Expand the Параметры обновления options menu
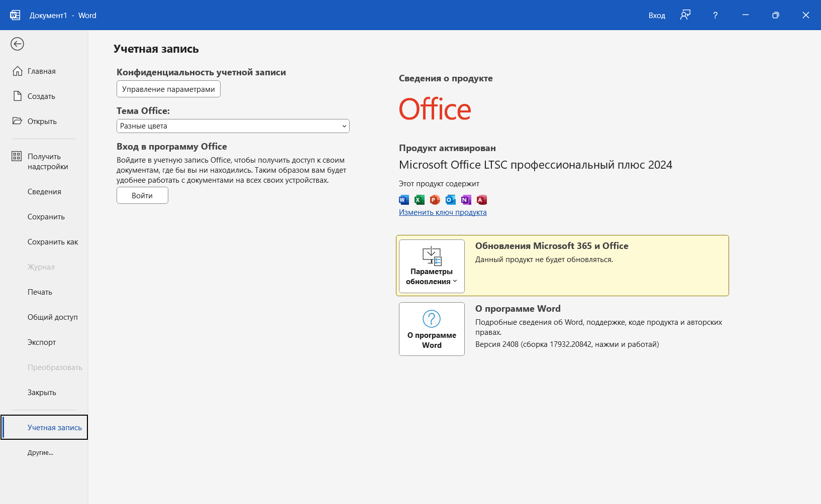Image resolution: width=821 pixels, height=504 pixels. click(432, 266)
